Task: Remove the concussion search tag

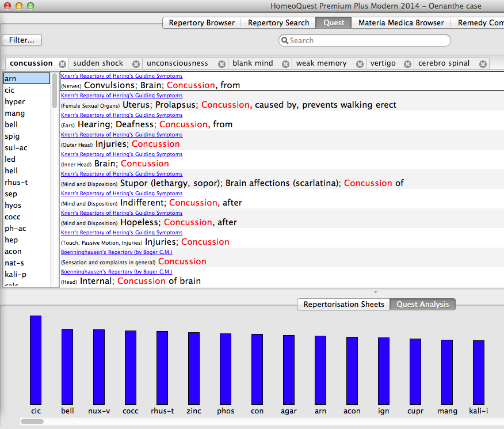Action: 62,64
